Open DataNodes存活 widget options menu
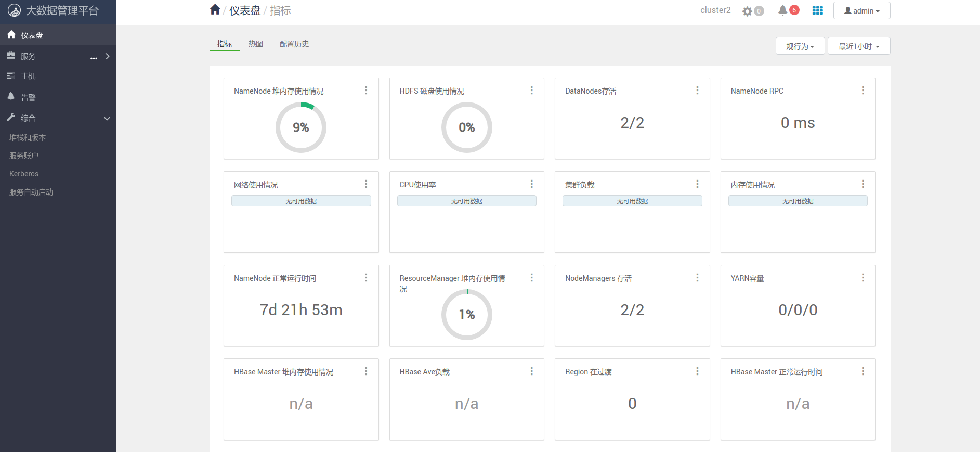 [697, 91]
